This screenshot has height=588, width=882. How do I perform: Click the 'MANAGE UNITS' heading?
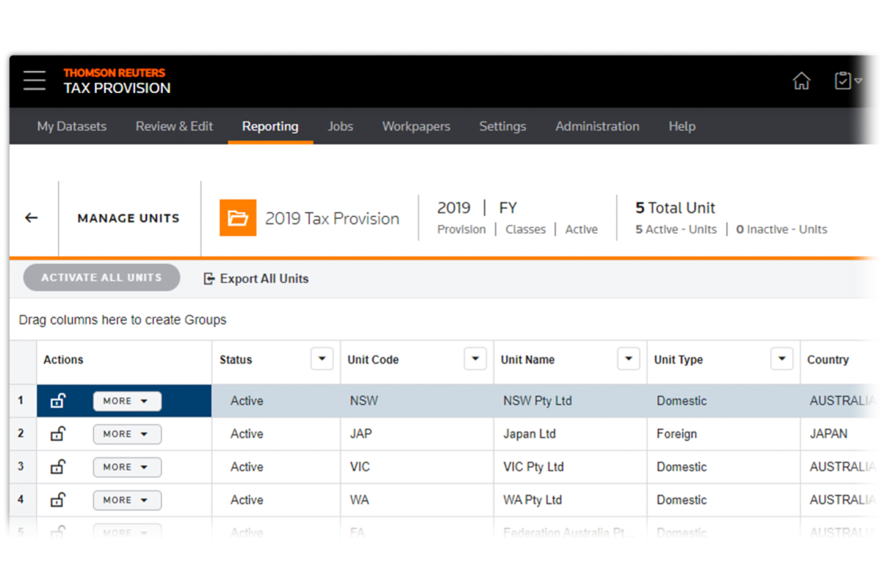click(128, 218)
